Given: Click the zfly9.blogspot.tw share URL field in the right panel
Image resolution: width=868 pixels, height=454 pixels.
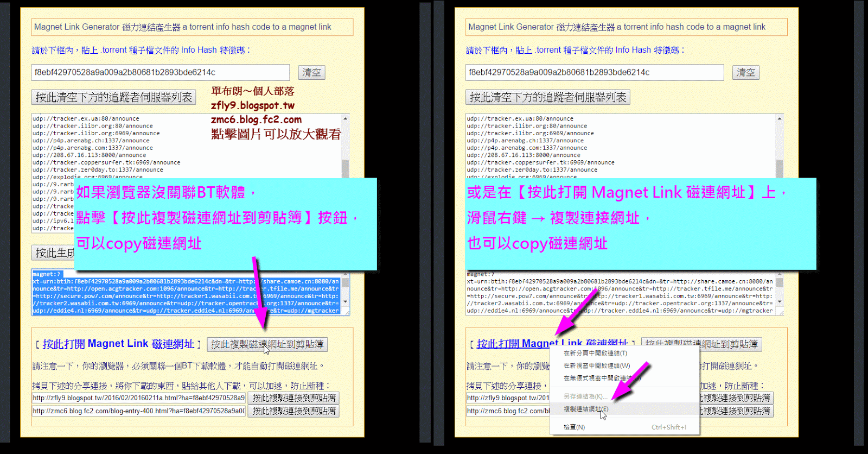Looking at the screenshot, I should point(508,398).
